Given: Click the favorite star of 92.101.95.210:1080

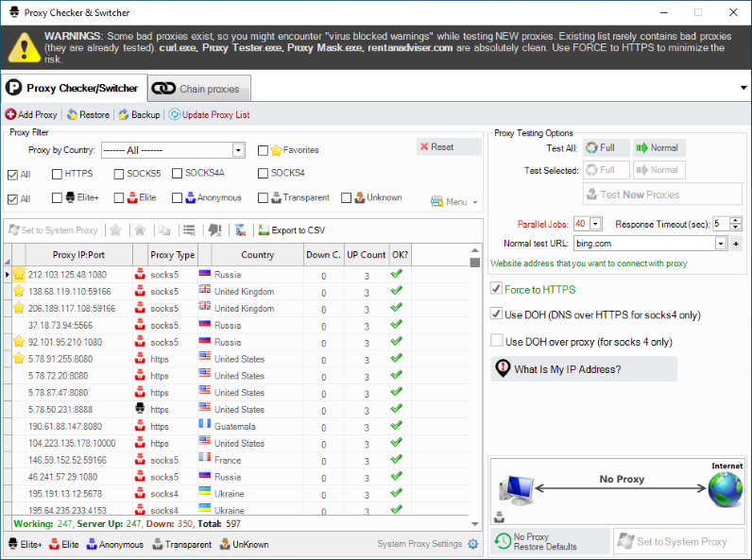Looking at the screenshot, I should tap(19, 341).
